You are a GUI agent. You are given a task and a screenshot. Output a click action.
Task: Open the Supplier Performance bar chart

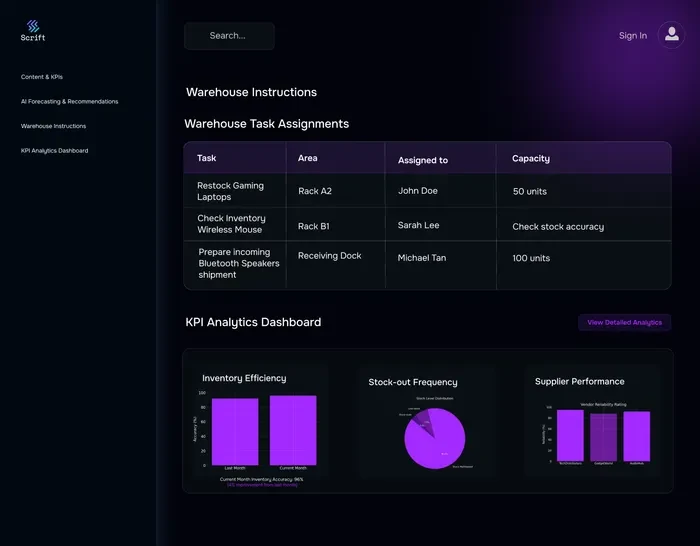pyautogui.click(x=598, y=434)
